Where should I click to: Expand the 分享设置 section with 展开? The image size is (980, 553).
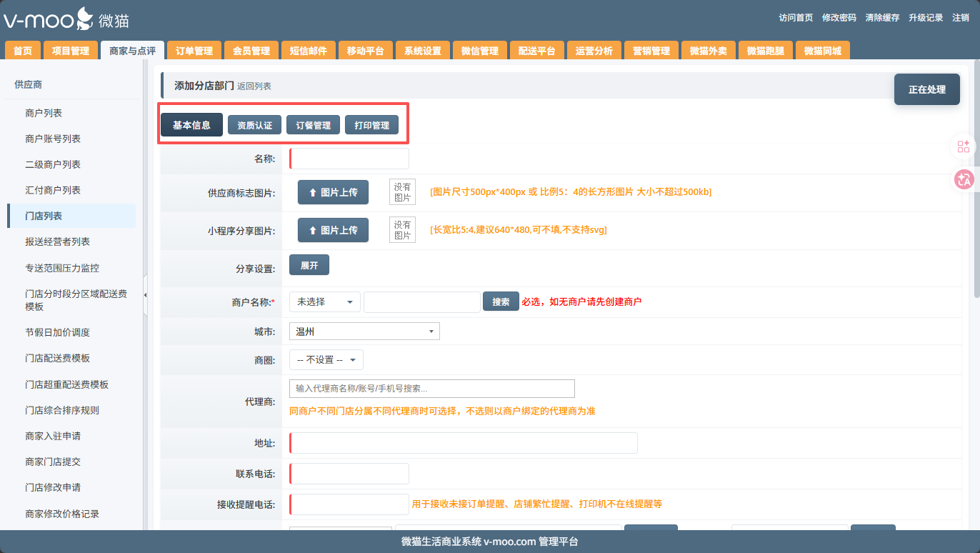[x=309, y=265]
